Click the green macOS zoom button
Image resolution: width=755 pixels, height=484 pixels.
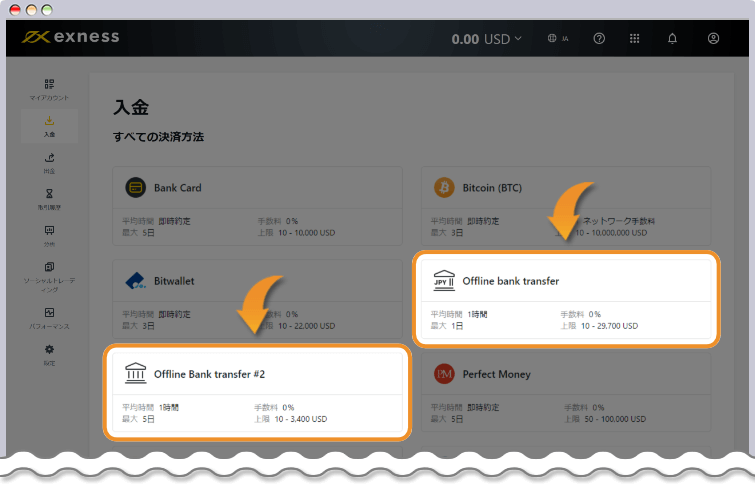(47, 10)
